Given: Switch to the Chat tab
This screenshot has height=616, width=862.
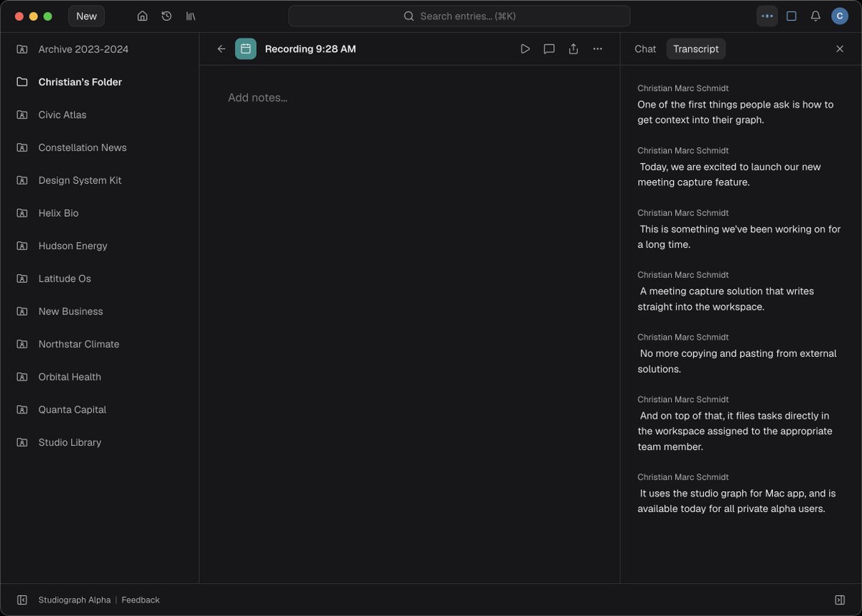Looking at the screenshot, I should tap(645, 49).
